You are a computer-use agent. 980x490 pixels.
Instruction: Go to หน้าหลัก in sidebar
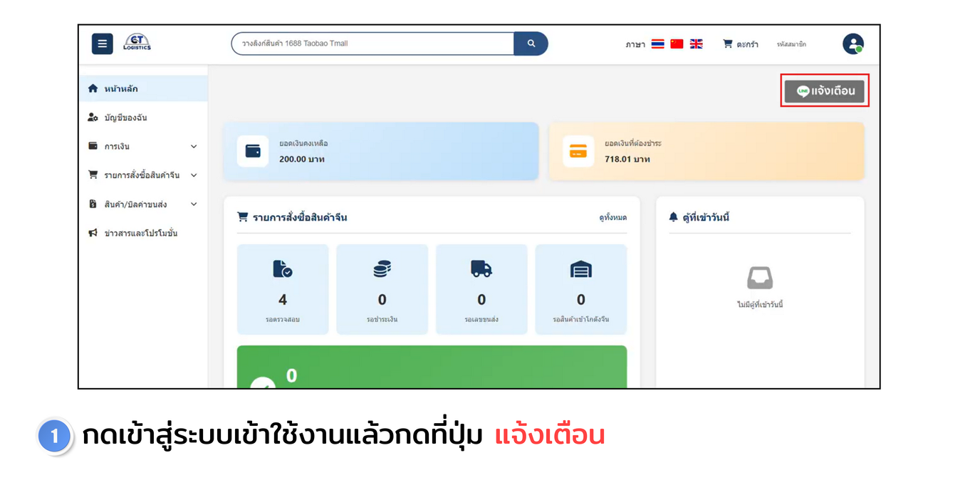coord(121,89)
